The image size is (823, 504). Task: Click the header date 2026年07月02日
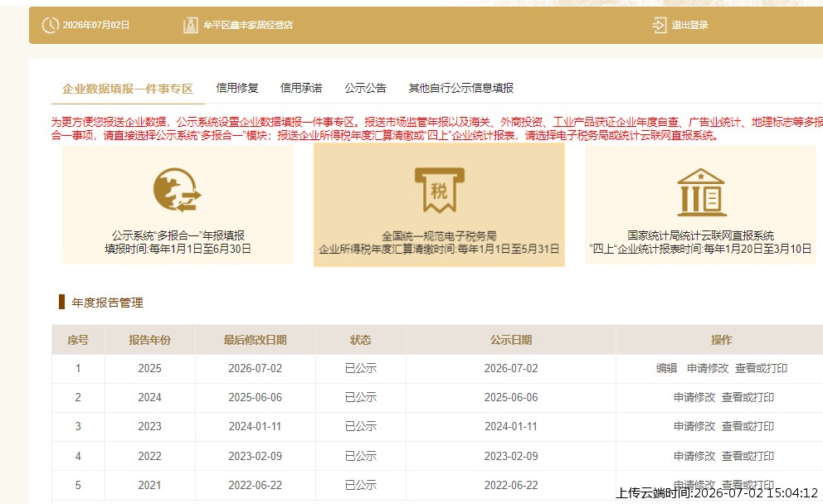point(96,25)
